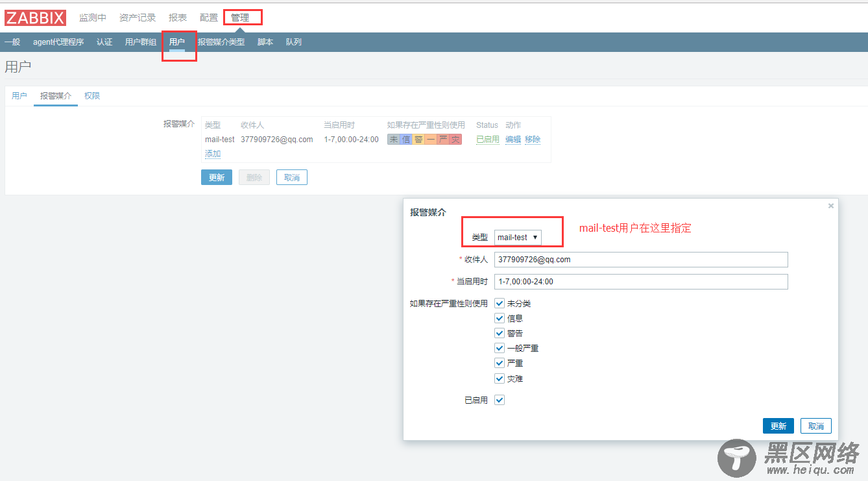Click 取消 button below media table

tap(292, 177)
